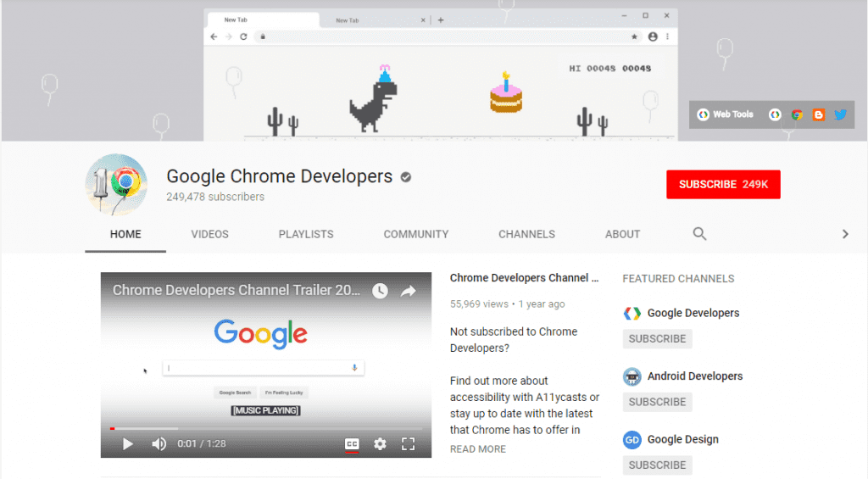Click the video title overlay text
Screen dimensions: 868x479
[x=236, y=290]
